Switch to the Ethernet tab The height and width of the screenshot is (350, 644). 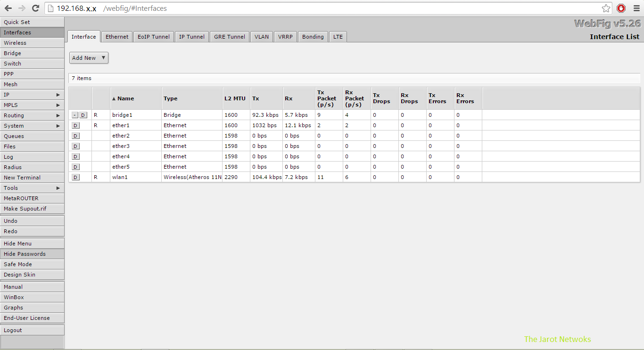pyautogui.click(x=116, y=36)
